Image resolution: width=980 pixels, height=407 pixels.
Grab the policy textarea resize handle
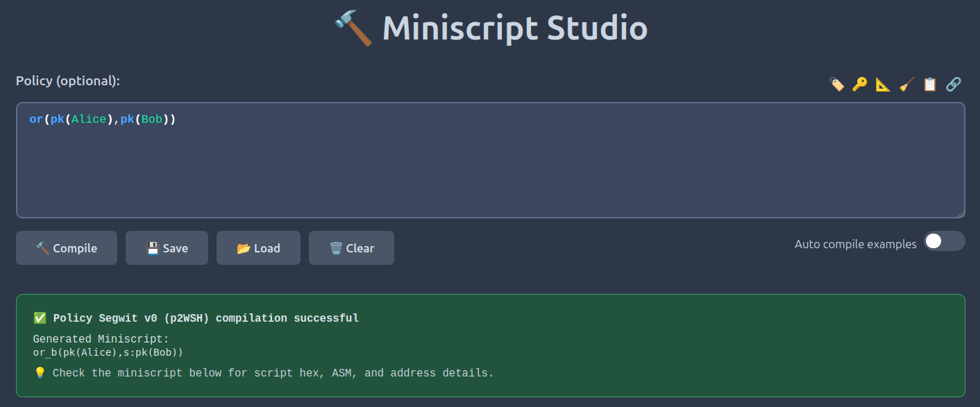tap(961, 214)
